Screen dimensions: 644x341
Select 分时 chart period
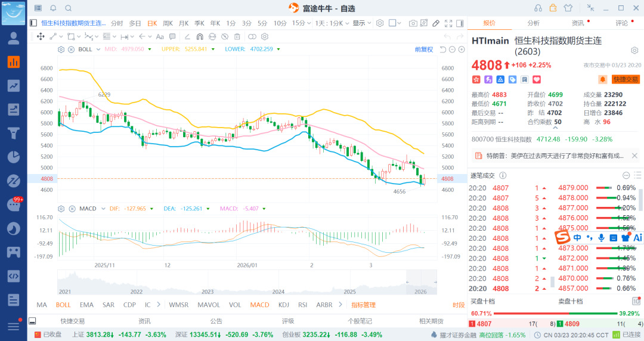point(117,23)
